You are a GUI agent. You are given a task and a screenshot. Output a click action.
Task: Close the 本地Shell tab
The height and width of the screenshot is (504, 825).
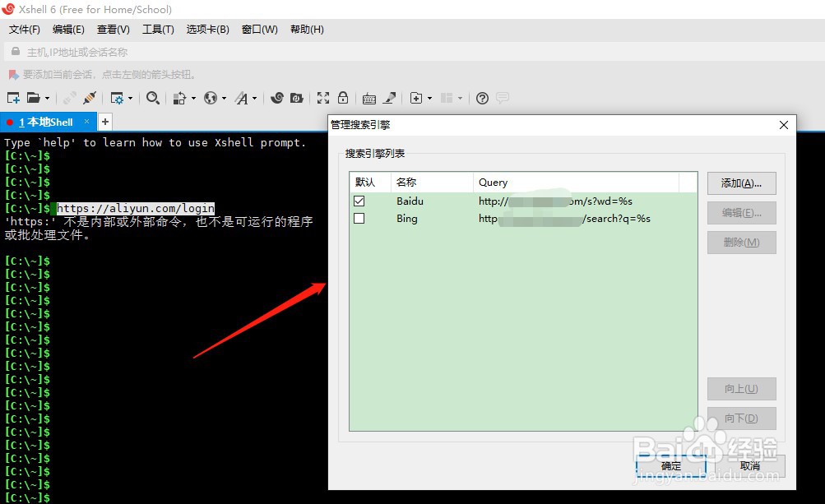[x=87, y=122]
